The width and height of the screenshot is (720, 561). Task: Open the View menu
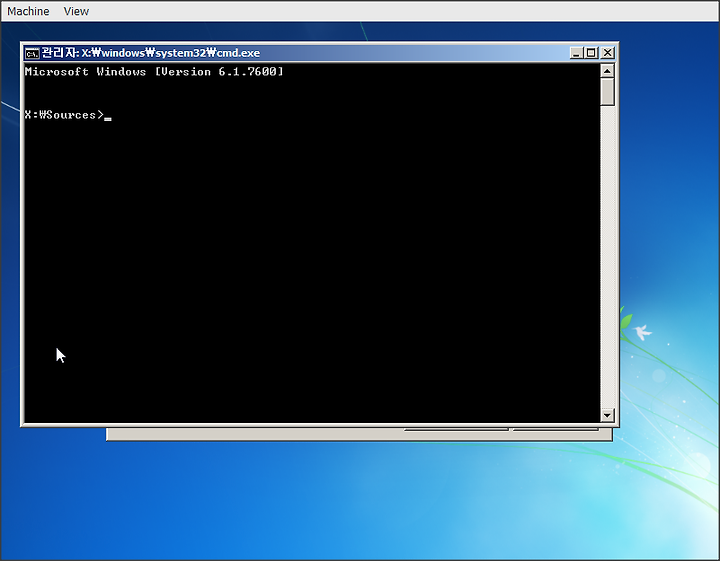(76, 11)
